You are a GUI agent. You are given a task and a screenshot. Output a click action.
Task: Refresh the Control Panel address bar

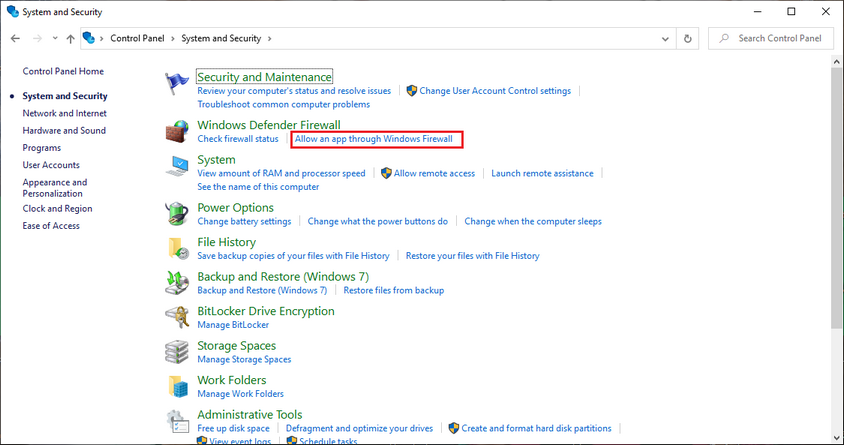point(687,38)
